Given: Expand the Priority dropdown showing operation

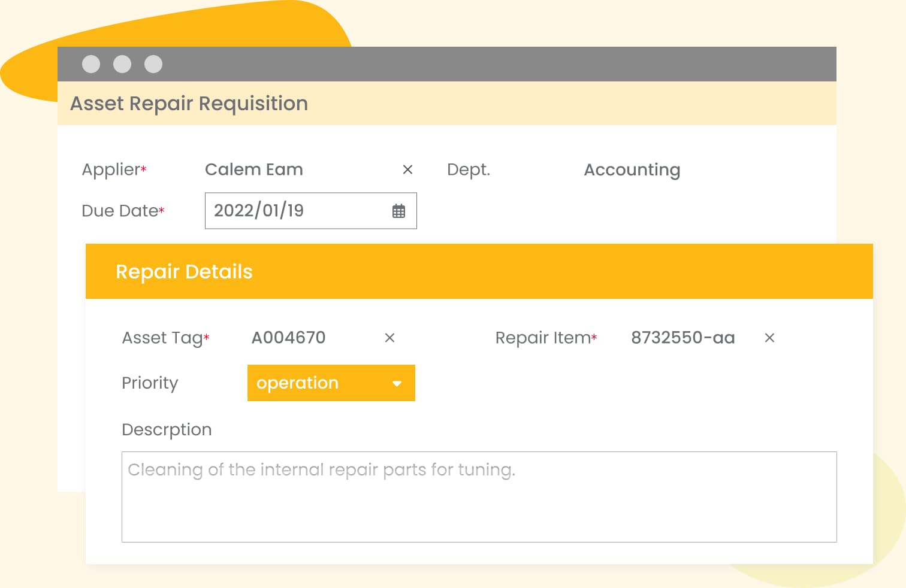Looking at the screenshot, I should [331, 383].
